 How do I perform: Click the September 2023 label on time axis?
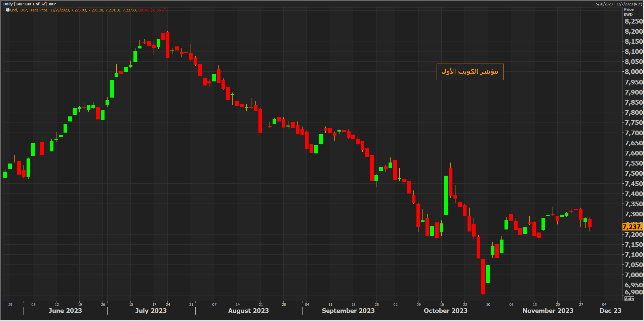(348, 311)
